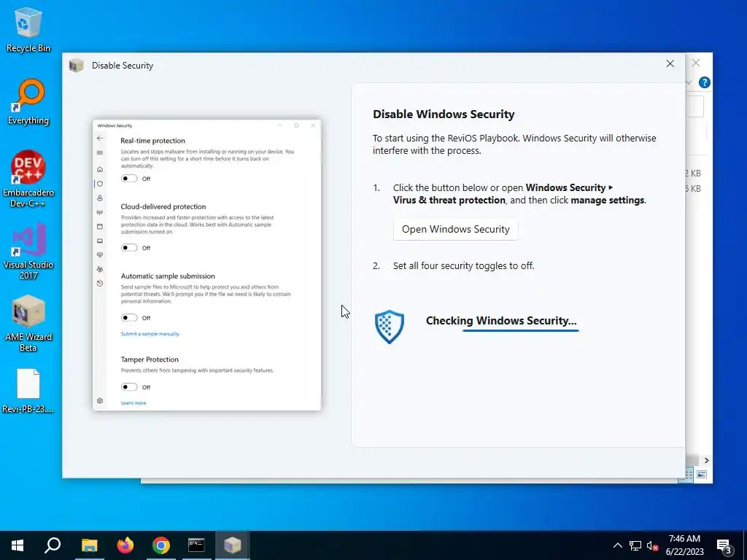747x560 pixels.
Task: Open the AME Wizard Beta desktop icon
Action: coord(28,324)
